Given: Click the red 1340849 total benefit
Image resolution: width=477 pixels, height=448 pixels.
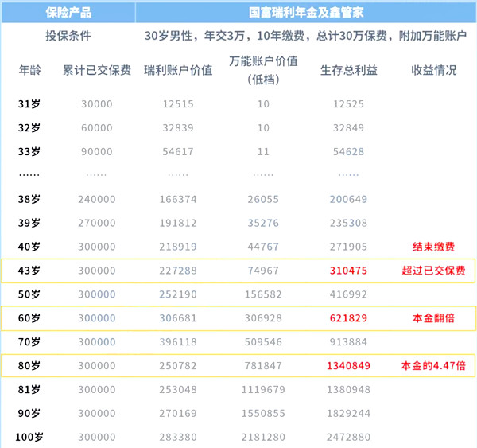Looking at the screenshot, I should 349,365.
